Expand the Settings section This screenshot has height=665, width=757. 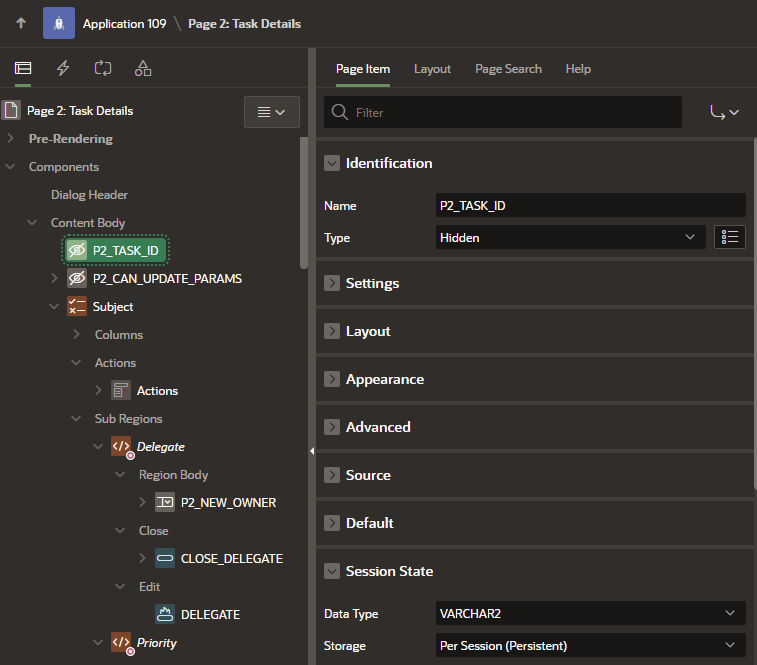(332, 283)
